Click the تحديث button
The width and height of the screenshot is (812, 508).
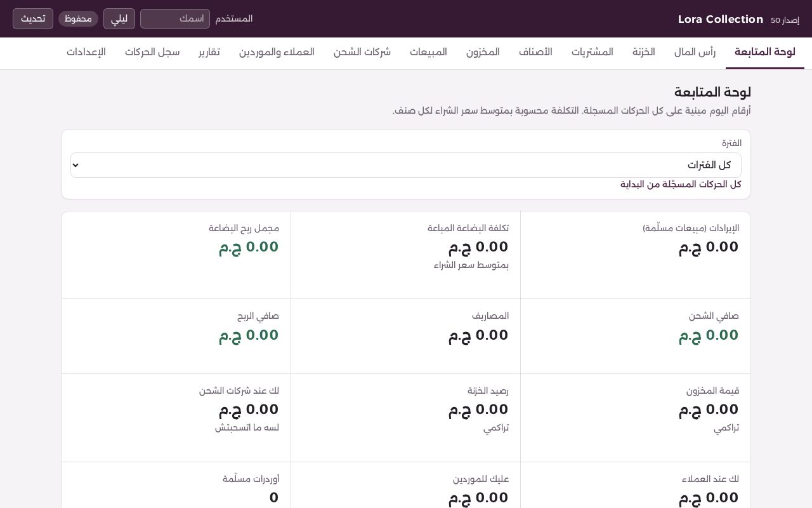[x=33, y=18]
